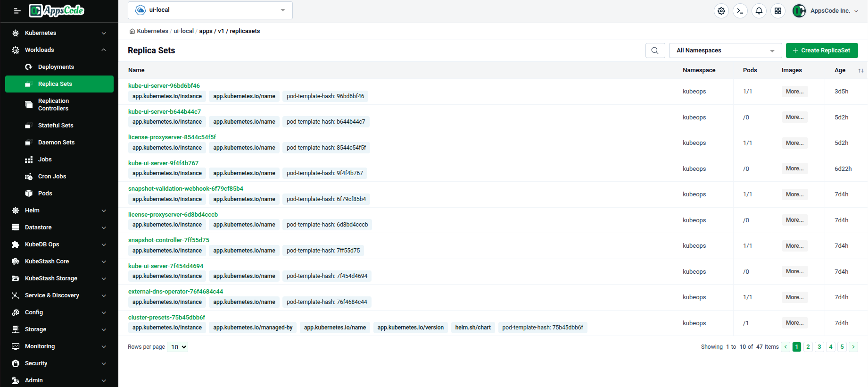This screenshot has width=868, height=387.
Task: Collapse the sidebar with the hamburger icon
Action: (x=17, y=11)
